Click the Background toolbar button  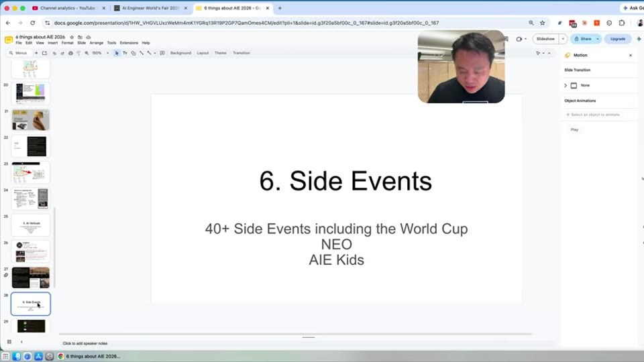pos(180,53)
